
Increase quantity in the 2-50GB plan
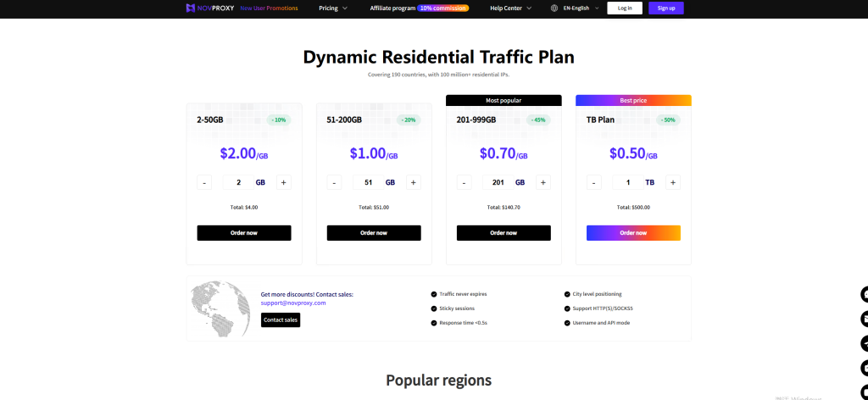283,182
